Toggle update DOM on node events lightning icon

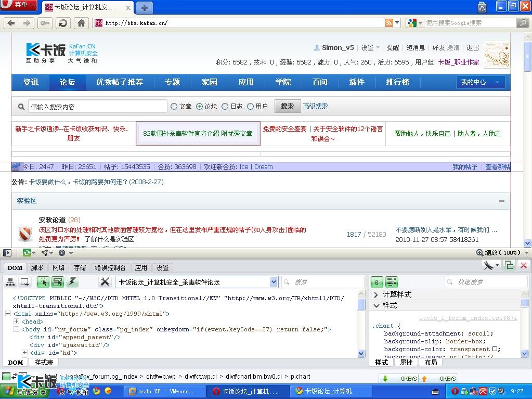(x=72, y=281)
